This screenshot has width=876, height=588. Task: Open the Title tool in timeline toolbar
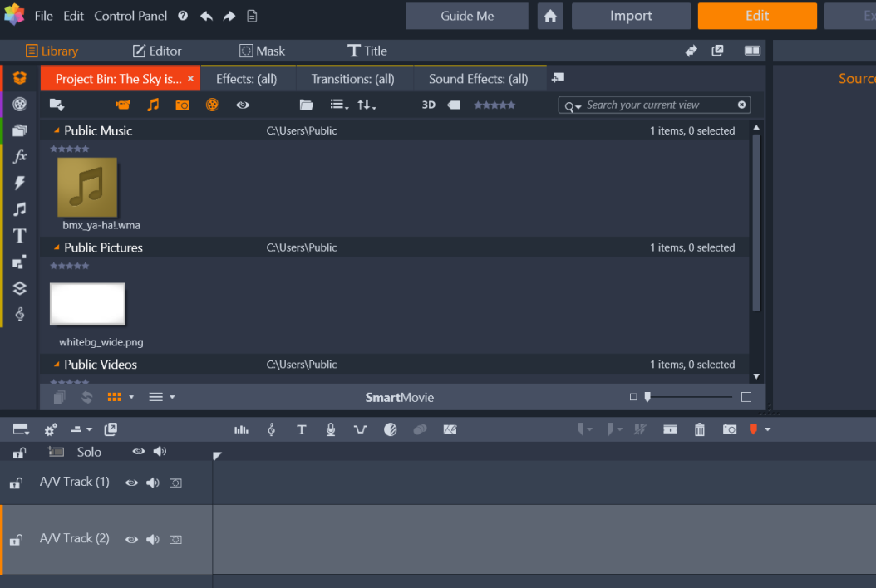(x=301, y=429)
